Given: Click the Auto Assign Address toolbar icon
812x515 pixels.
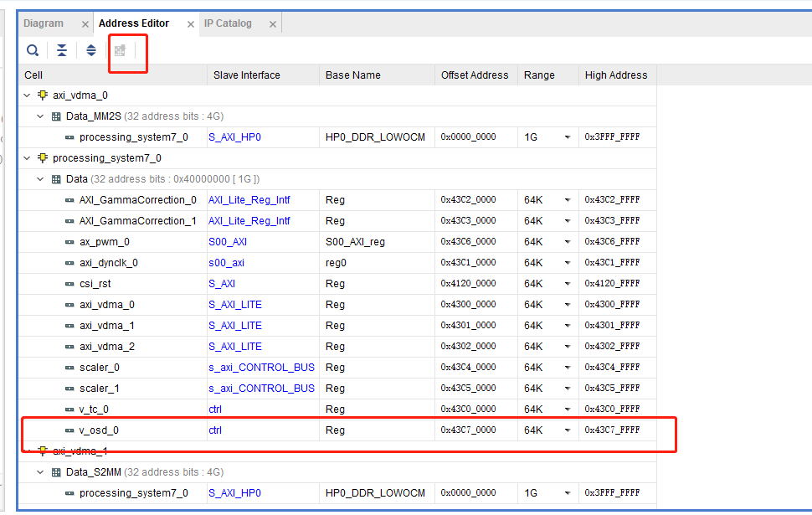Looking at the screenshot, I should tap(121, 50).
